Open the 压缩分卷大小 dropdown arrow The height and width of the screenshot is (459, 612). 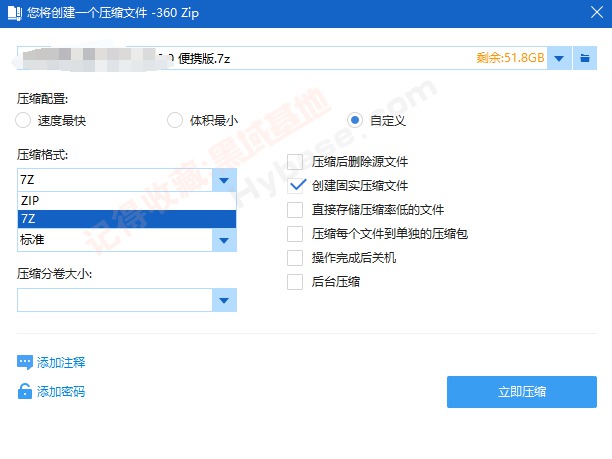(224, 300)
